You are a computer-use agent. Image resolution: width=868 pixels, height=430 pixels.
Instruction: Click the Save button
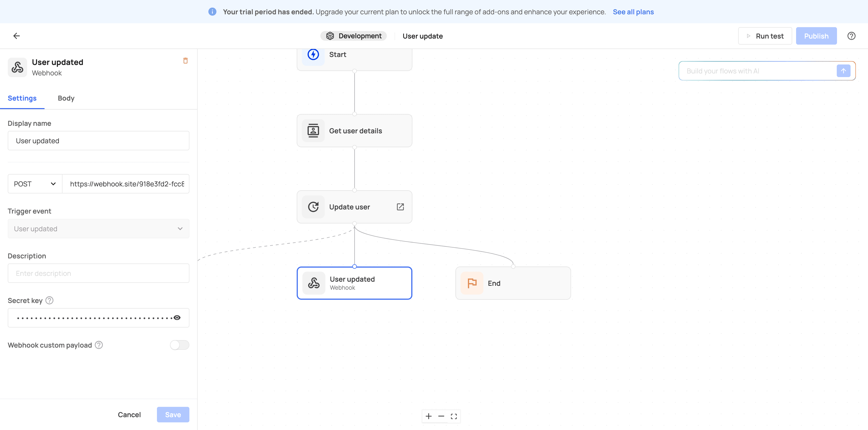coord(173,414)
